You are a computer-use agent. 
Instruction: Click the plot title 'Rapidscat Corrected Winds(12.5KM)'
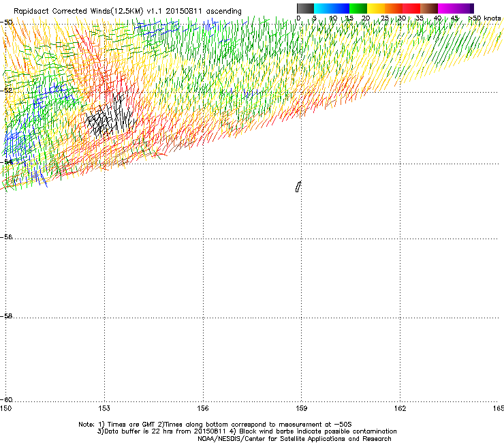point(78,12)
